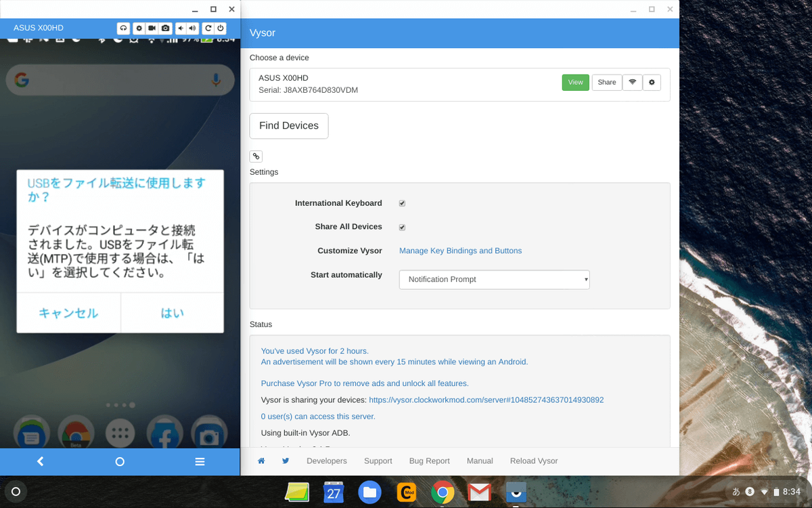
Task: Open the Vysor home icon in footer
Action: pyautogui.click(x=261, y=461)
